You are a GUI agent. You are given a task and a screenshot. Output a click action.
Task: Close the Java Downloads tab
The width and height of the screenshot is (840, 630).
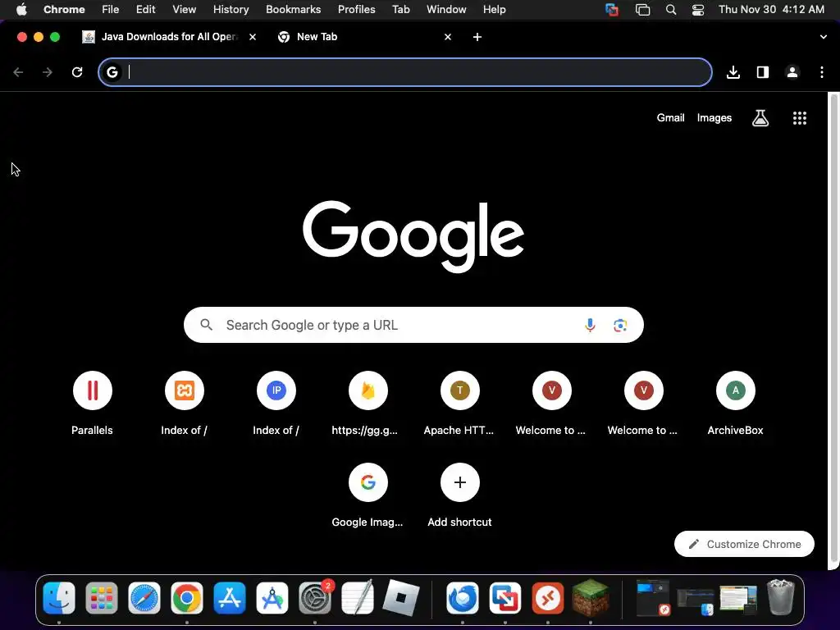(253, 37)
